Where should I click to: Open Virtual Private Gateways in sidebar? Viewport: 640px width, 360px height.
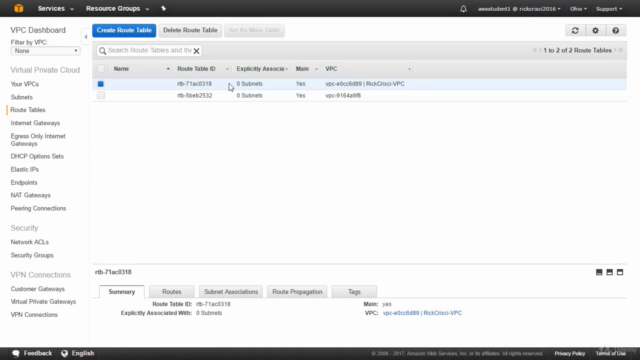(x=43, y=302)
